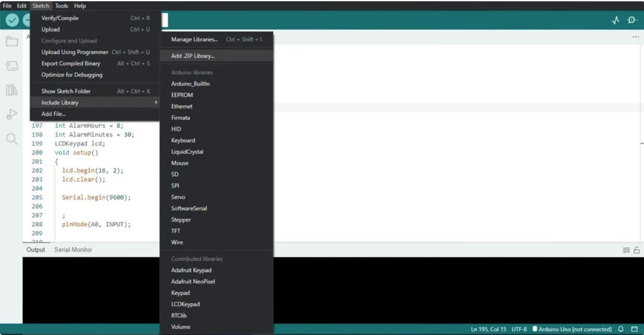Viewport: 644px width, 335px height.
Task: Click code line 'LCDKeypad lcd;'
Action: [x=80, y=144]
